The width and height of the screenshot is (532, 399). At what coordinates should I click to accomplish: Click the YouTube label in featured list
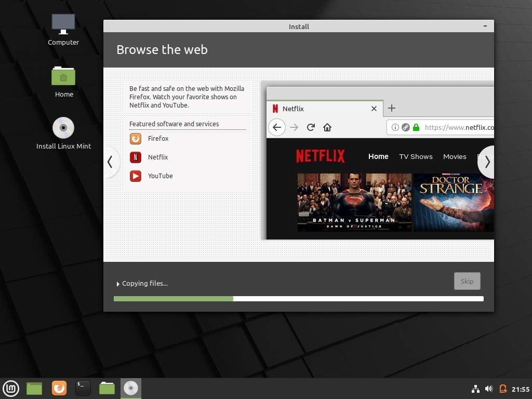pos(160,176)
